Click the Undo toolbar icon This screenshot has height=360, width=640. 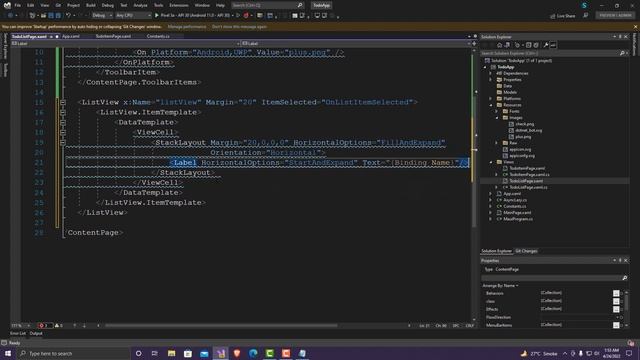pyautogui.click(x=68, y=16)
